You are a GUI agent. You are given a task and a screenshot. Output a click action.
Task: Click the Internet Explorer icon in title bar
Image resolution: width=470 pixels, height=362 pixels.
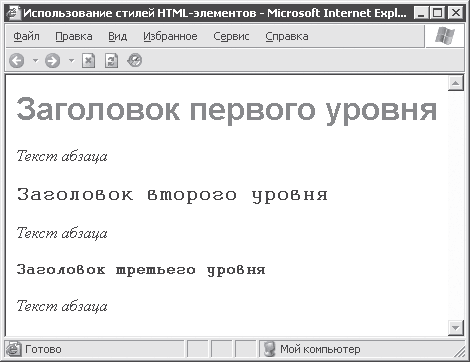(13, 13)
